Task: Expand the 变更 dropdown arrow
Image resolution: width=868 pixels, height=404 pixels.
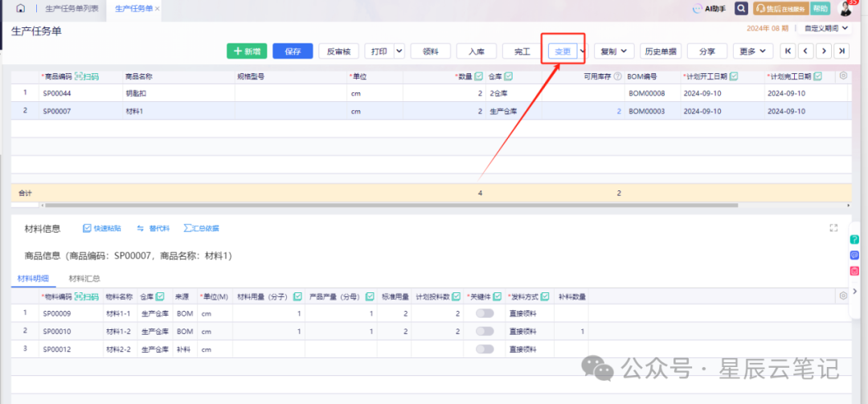Action: 583,51
